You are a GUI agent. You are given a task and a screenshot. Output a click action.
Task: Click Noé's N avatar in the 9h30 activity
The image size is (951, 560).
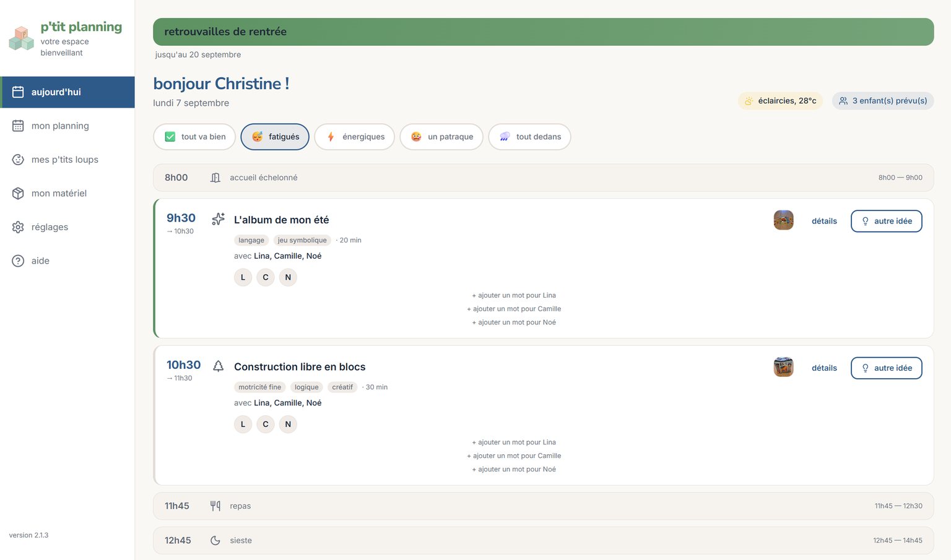pyautogui.click(x=288, y=277)
